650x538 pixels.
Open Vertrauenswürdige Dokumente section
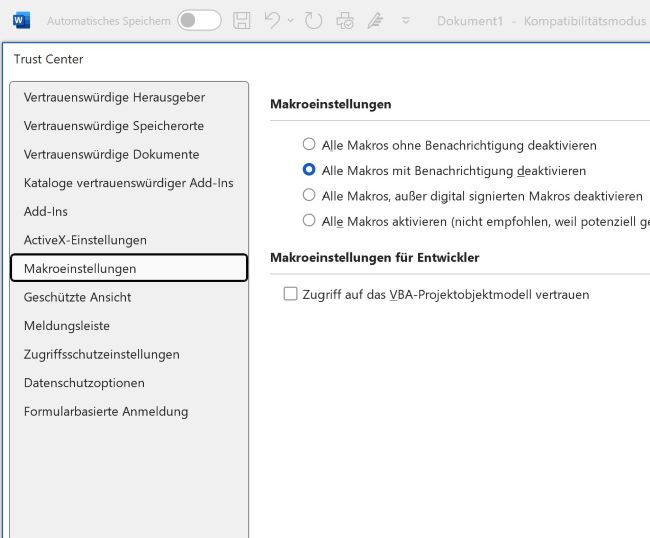pos(129,155)
